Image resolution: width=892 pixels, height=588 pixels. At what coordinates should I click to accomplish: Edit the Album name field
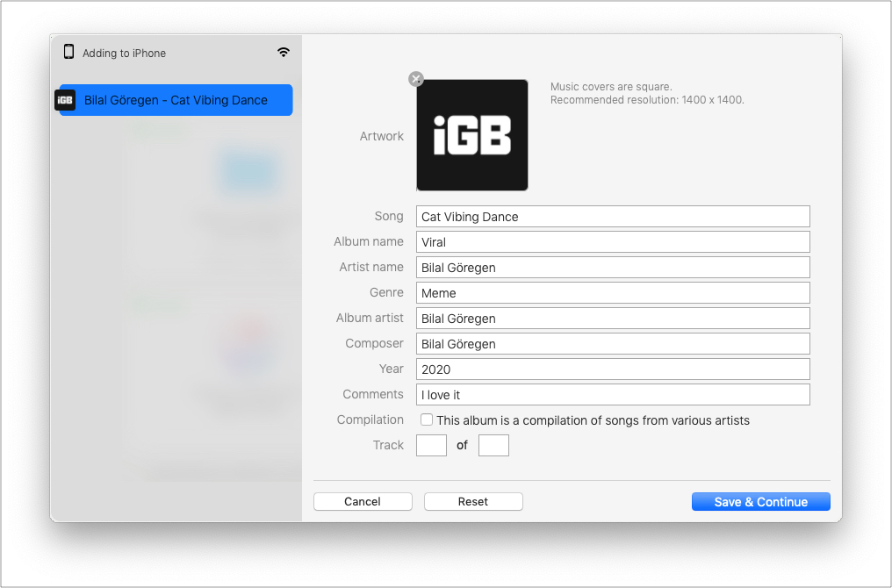point(613,242)
